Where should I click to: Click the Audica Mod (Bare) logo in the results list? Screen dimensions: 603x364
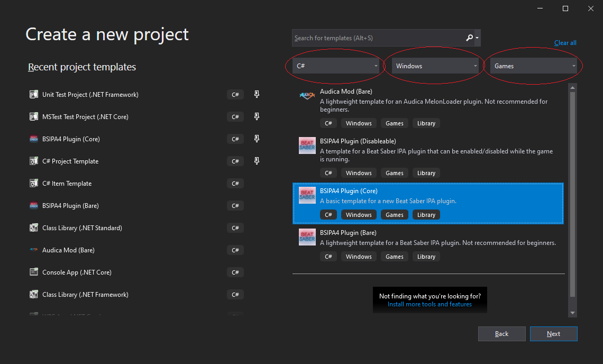307,95
